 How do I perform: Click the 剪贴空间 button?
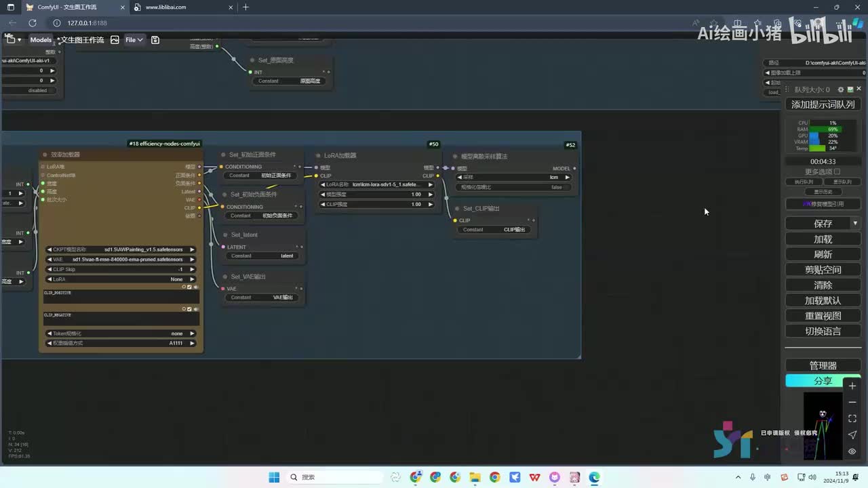click(823, 270)
